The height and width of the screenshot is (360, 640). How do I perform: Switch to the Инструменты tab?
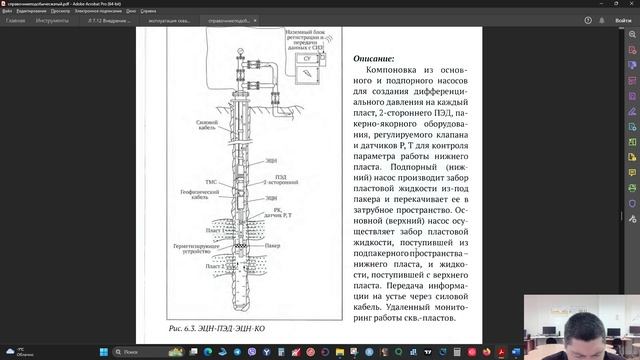[x=52, y=20]
